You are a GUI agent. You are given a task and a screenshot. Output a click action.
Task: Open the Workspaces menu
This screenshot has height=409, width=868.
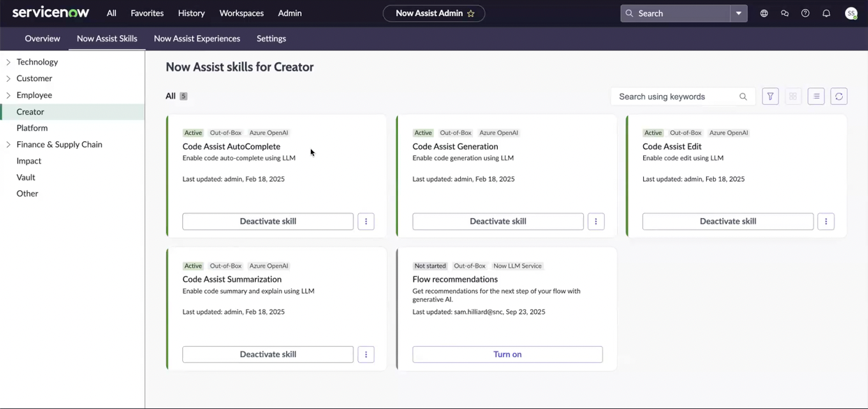242,13
